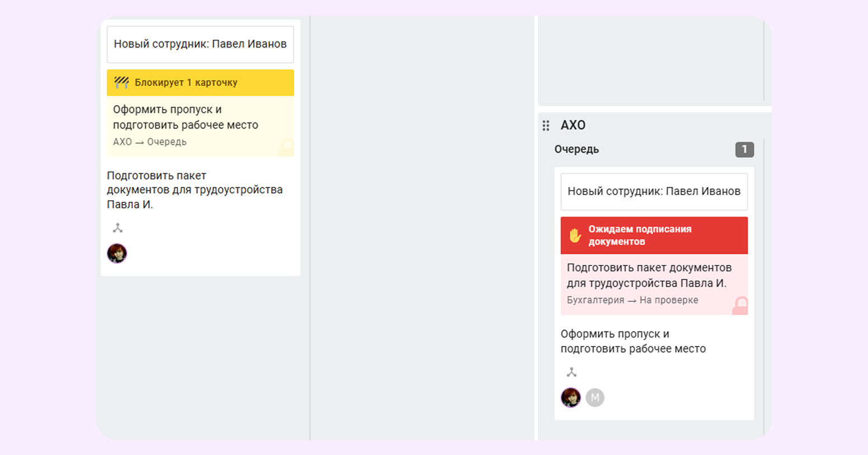Click the grey M avatar on the АХО card
Viewport: 868px width, 455px height.
coord(595,397)
